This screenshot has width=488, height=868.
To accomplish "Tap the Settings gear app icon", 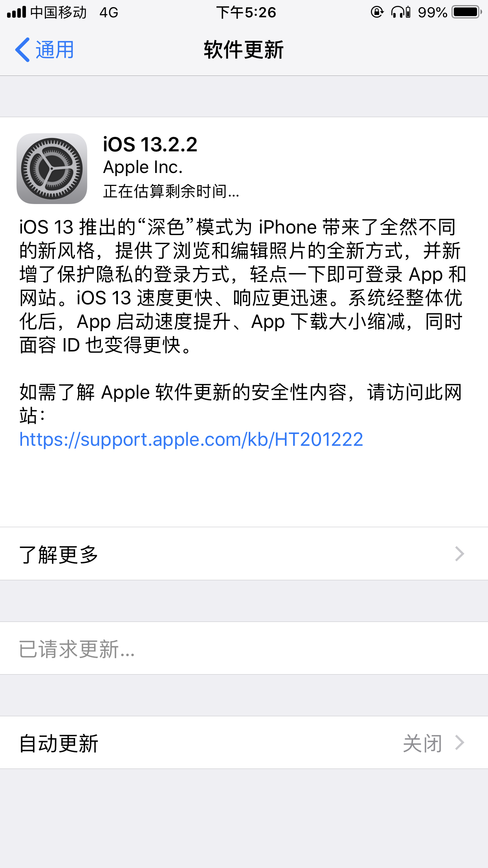I will 52,169.
